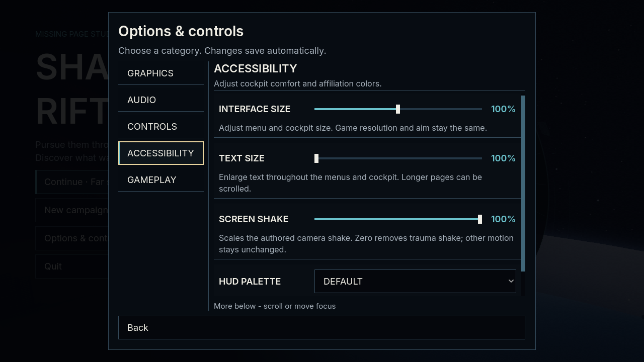The width and height of the screenshot is (644, 362).
Task: Click the "More below" scroll hint text
Action: tap(275, 306)
